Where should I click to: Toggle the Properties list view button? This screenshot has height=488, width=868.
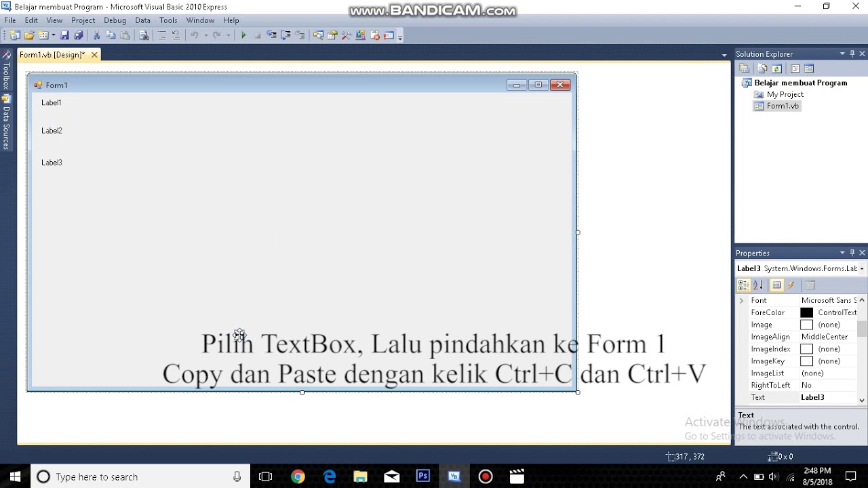(x=777, y=285)
